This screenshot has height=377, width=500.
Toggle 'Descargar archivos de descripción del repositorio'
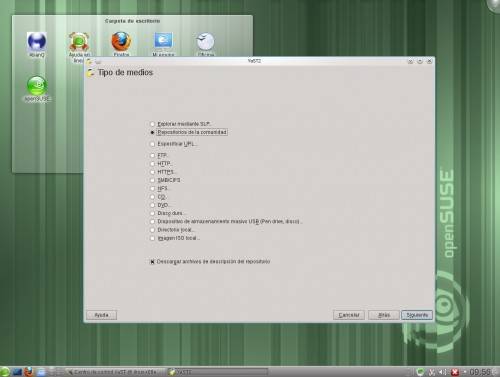(152, 262)
